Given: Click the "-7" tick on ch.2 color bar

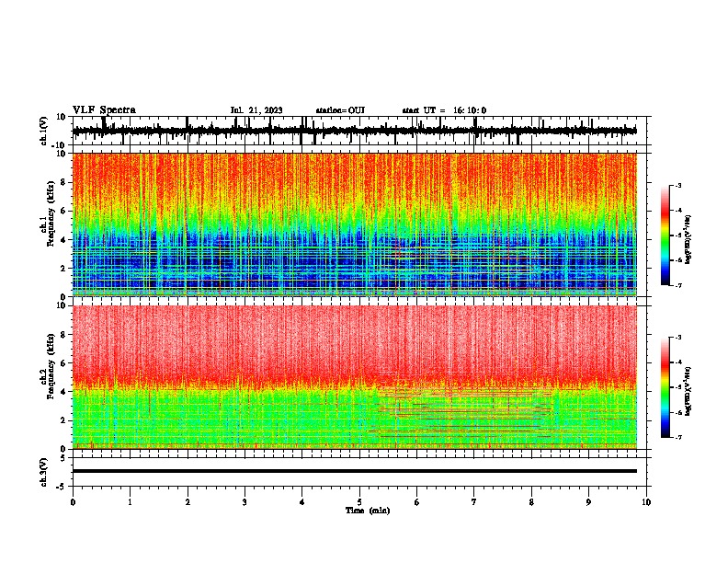Looking at the screenshot, I should (677, 437).
